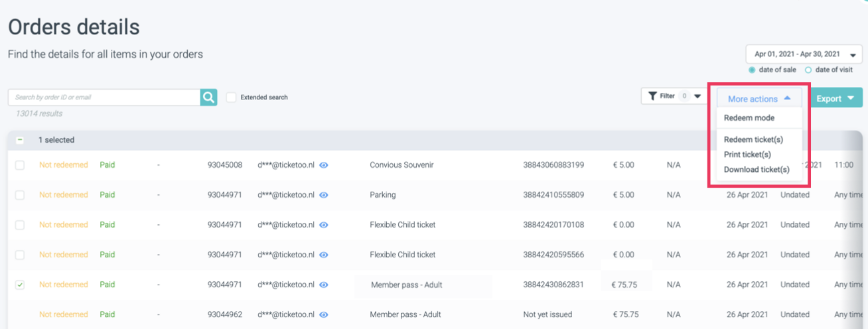Tick the Extended search checkbox
868x329 pixels.
232,98
